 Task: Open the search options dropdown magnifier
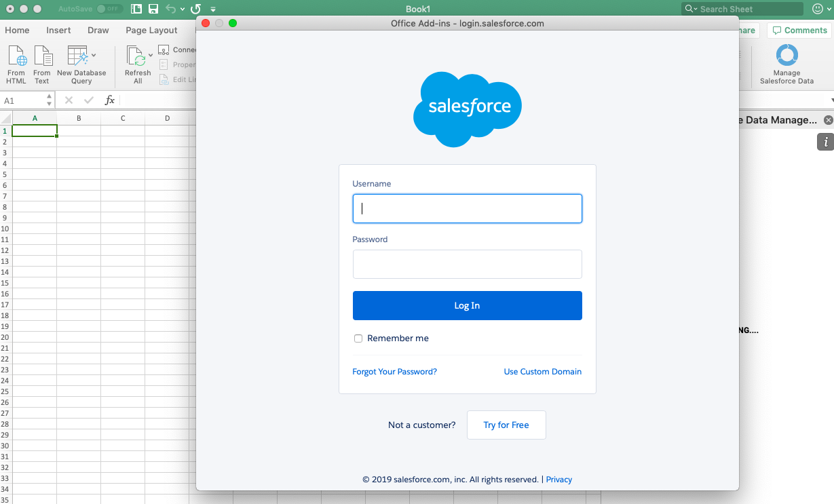(691, 9)
